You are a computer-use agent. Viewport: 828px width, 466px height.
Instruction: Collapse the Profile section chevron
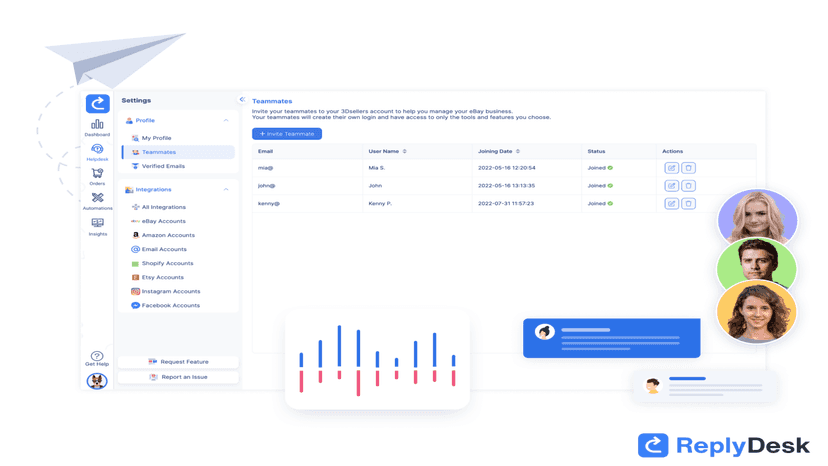click(226, 120)
